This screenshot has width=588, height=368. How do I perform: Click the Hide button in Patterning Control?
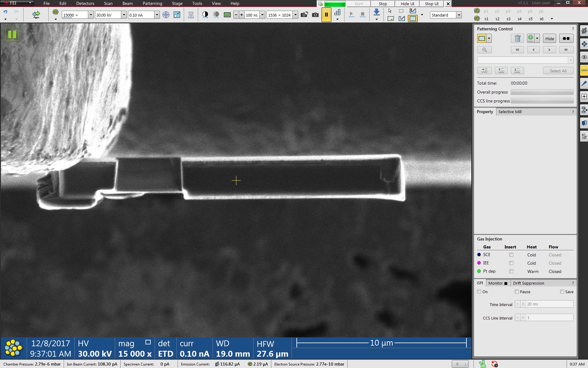click(x=549, y=38)
